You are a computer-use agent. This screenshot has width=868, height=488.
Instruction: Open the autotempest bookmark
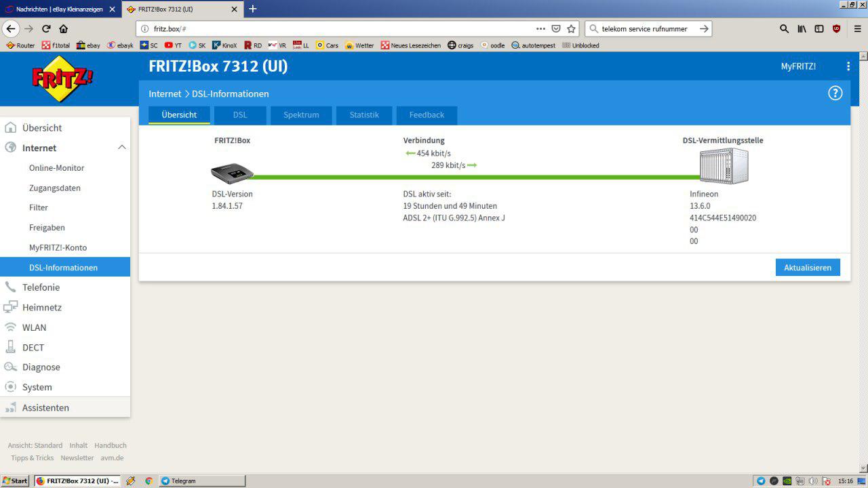(533, 45)
